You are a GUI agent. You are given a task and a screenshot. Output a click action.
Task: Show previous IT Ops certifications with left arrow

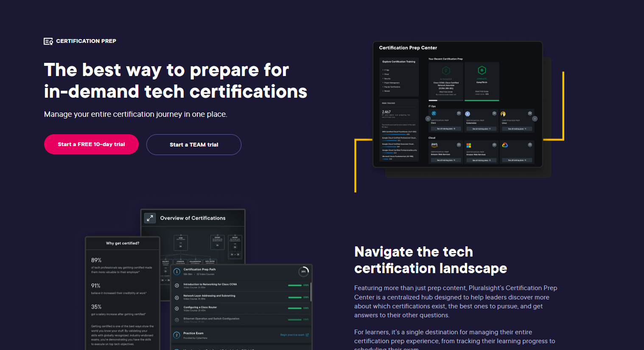pos(428,119)
